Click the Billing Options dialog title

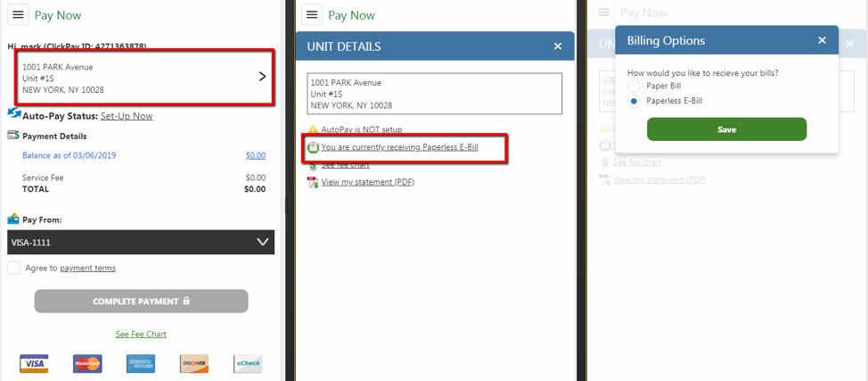click(x=666, y=40)
